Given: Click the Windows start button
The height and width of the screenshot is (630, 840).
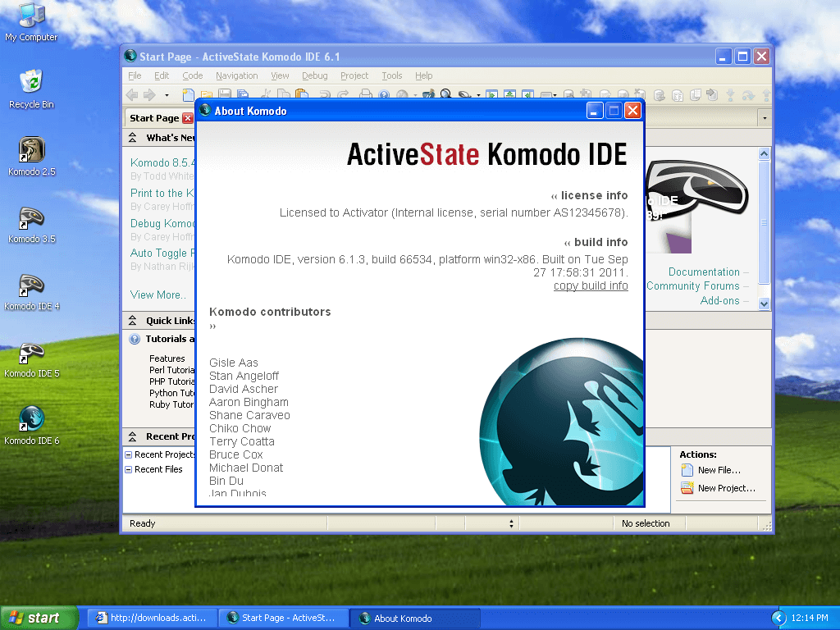Looking at the screenshot, I should 39,618.
